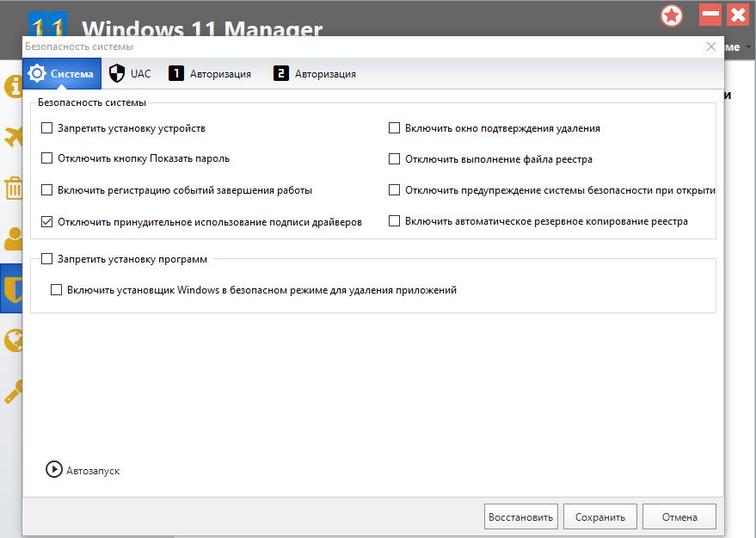Open the Система tab
The height and width of the screenshot is (538, 756).
62,74
